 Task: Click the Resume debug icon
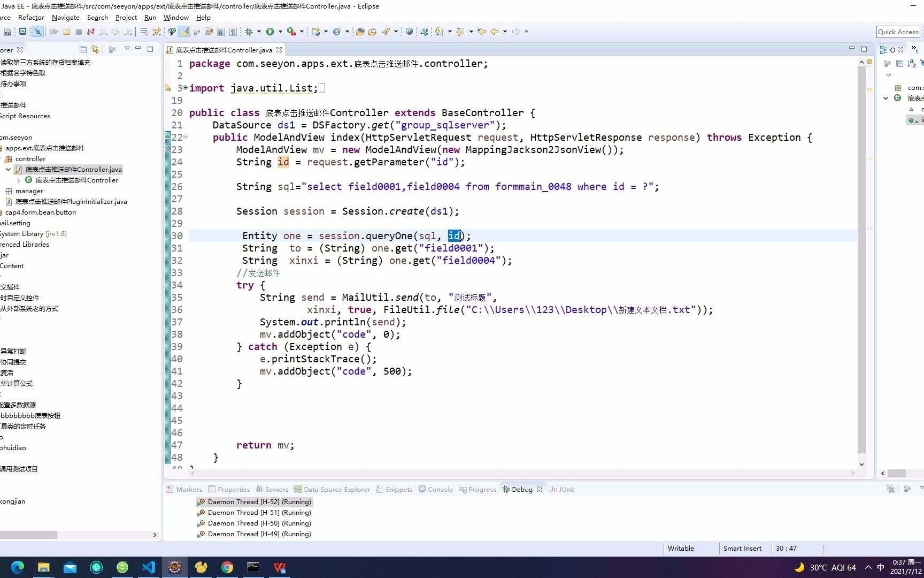tap(54, 32)
